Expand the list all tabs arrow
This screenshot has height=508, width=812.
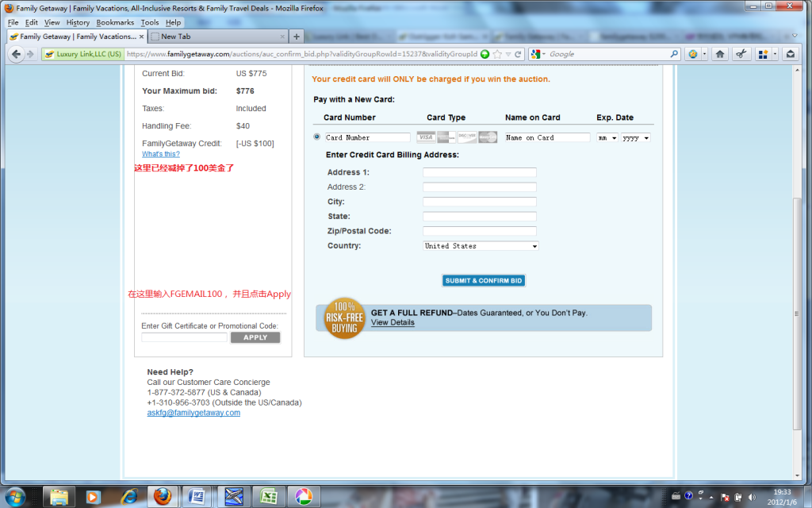(795, 36)
